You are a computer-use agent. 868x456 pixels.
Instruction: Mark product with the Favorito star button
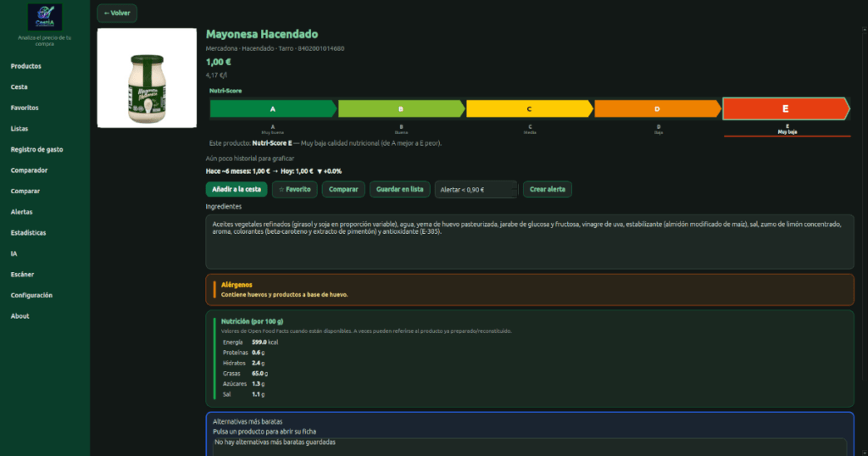tap(294, 189)
